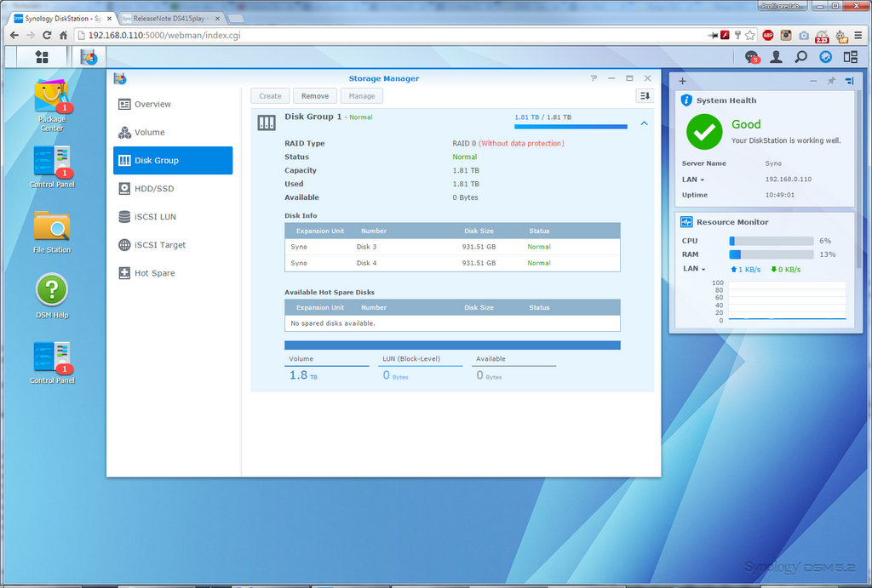Open HDD/SSD section
The height and width of the screenshot is (588, 872).
[x=173, y=188]
